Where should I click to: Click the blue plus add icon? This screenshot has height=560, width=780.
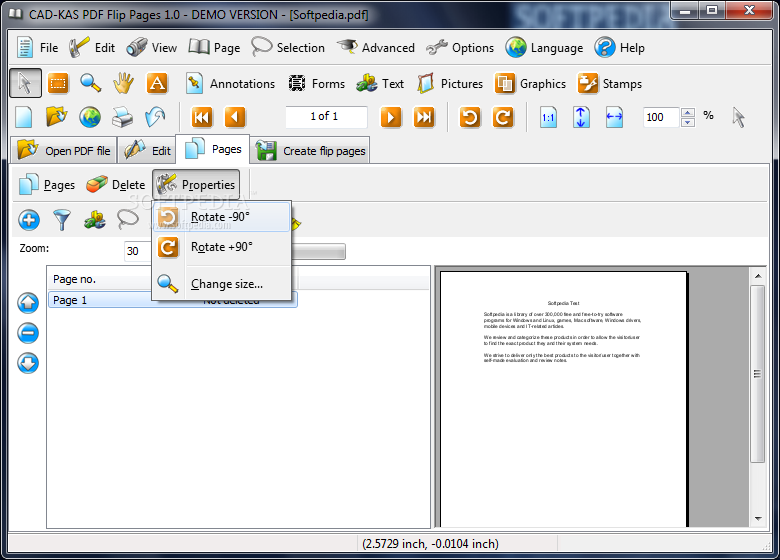coord(29,220)
